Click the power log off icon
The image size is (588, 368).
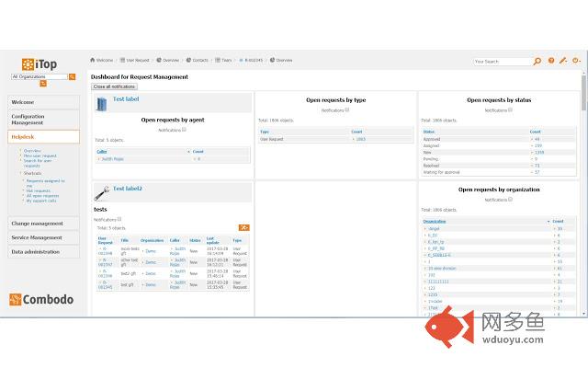click(576, 61)
